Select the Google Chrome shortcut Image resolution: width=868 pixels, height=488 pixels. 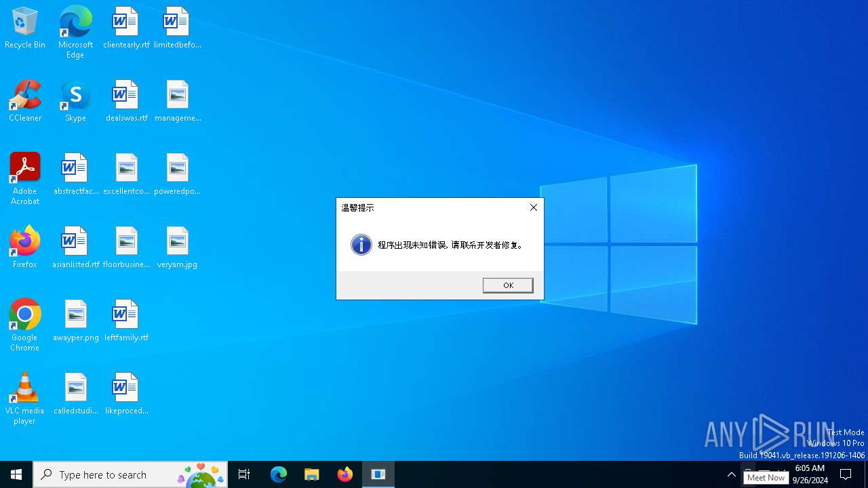point(25,325)
